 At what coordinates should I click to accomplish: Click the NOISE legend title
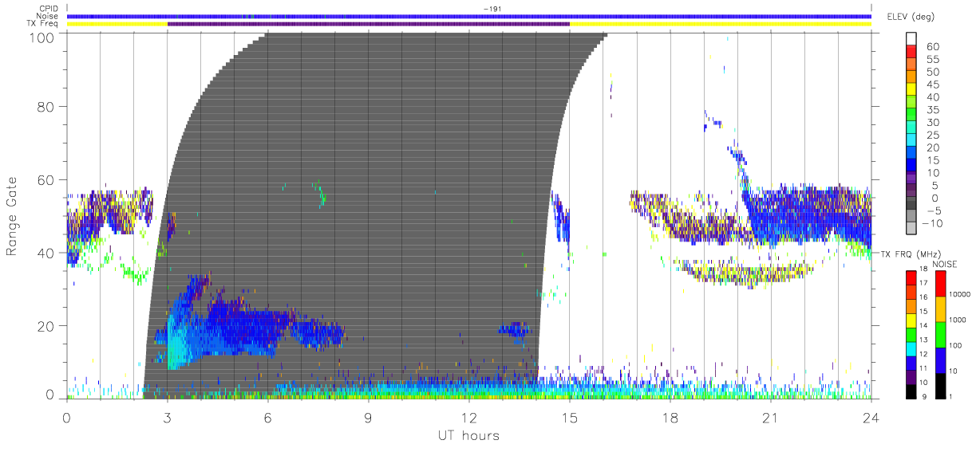[945, 264]
